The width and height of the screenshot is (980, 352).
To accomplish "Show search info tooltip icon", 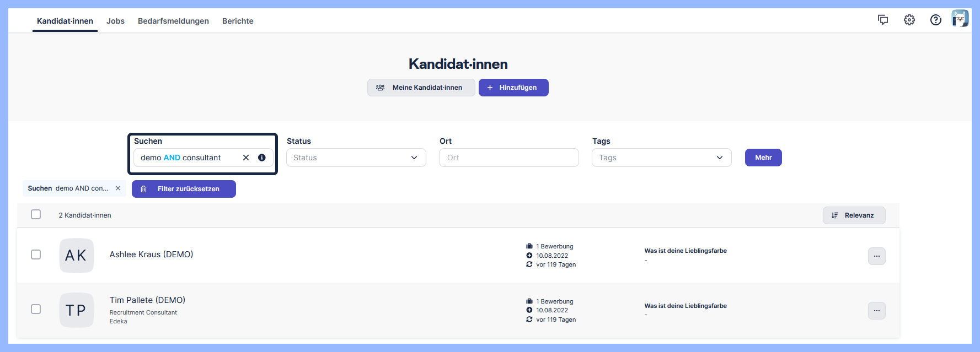I will click(262, 158).
